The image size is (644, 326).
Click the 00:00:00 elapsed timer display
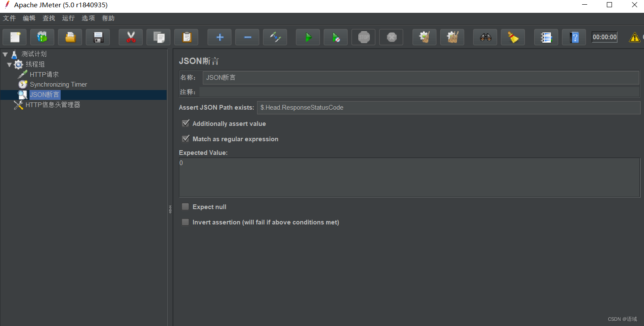tap(605, 37)
